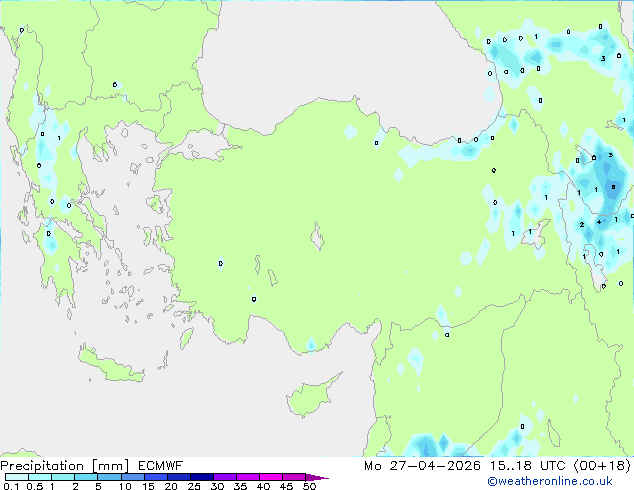
Task: Click the "Mo 27-04-2026" date text
Action: 423,466
